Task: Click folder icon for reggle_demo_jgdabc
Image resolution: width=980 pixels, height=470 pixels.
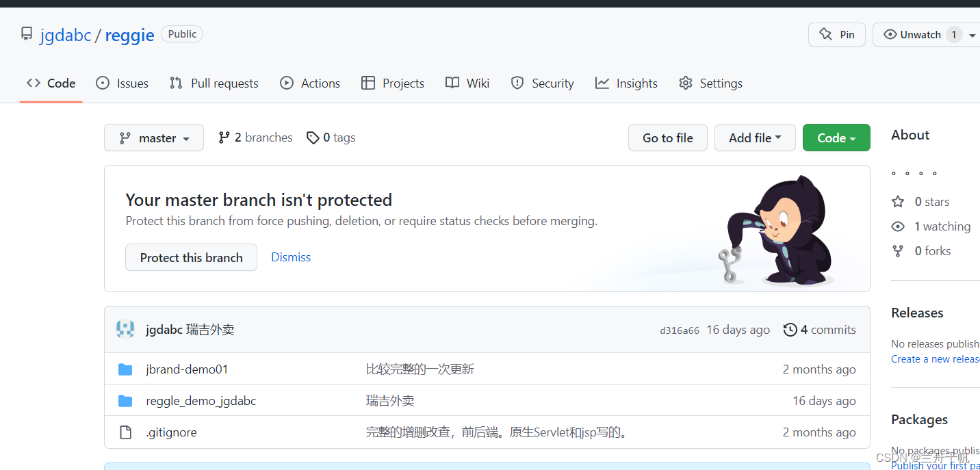Action: coord(125,401)
